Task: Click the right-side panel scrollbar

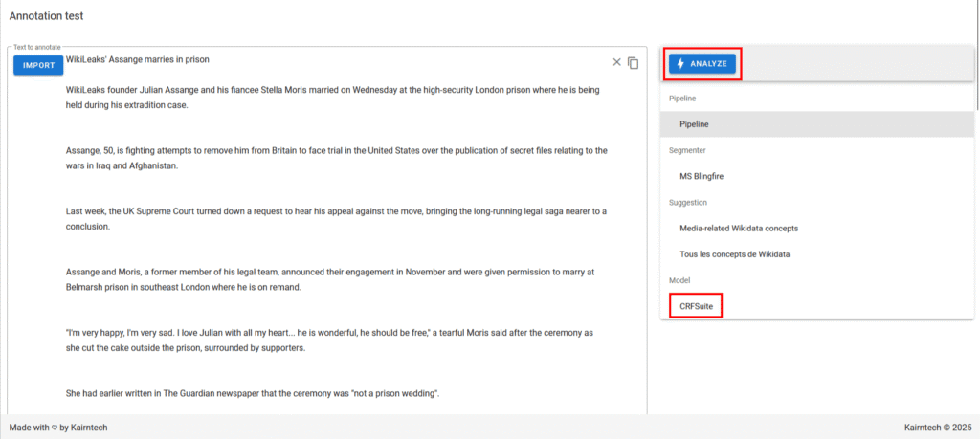Action: 975,96
